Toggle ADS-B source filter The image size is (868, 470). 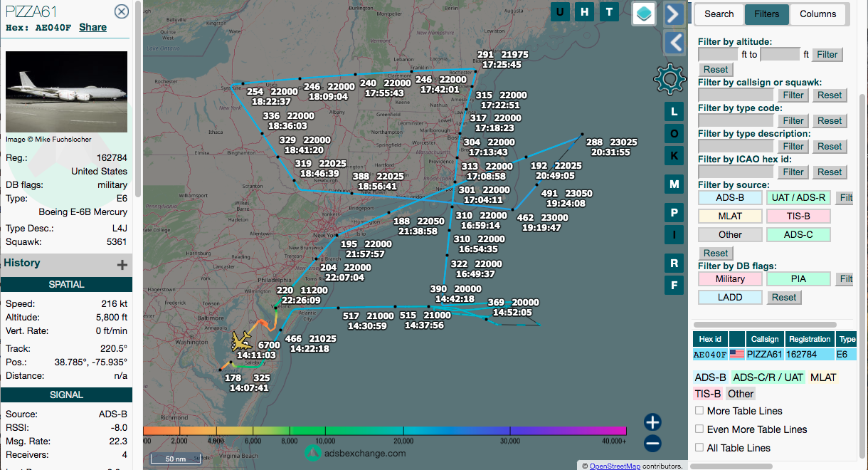point(730,198)
